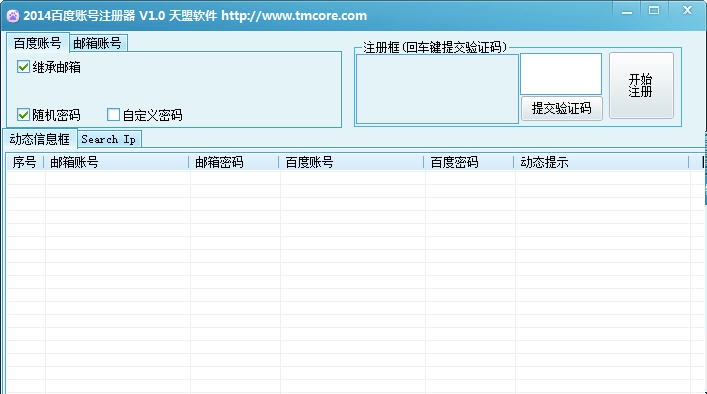707x394 pixels.
Task: Click the captcha image display area
Action: [437, 89]
